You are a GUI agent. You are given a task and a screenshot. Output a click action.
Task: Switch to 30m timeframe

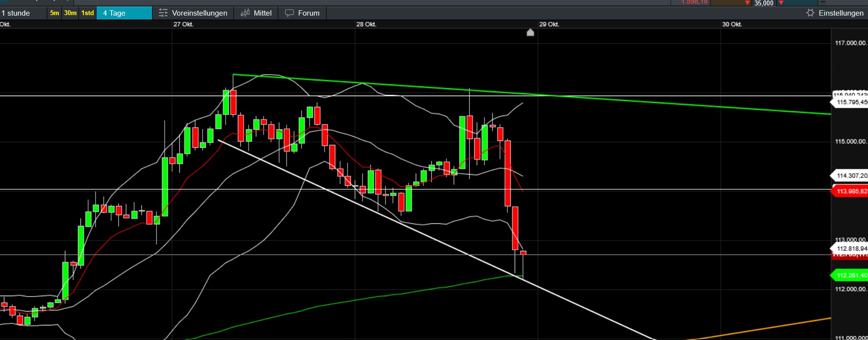pos(70,13)
